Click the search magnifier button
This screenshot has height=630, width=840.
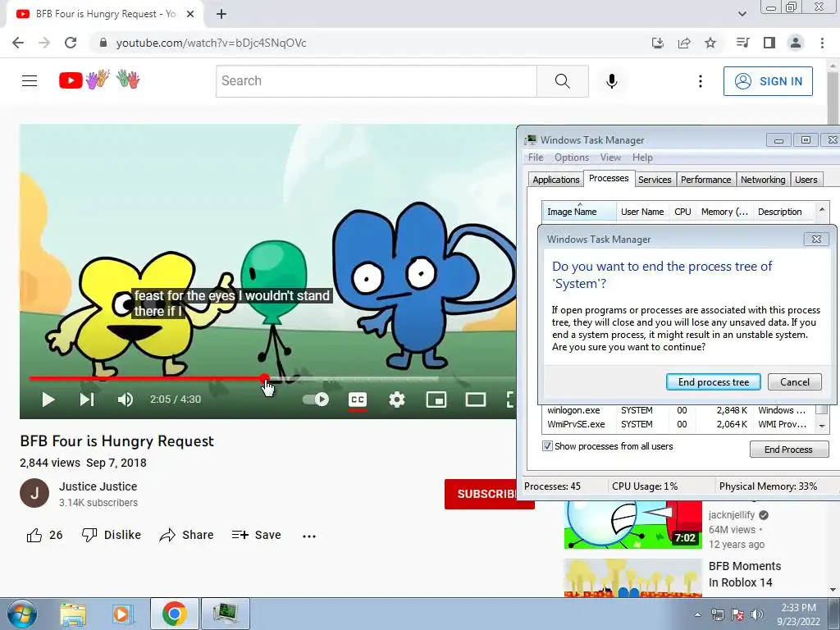click(x=563, y=81)
